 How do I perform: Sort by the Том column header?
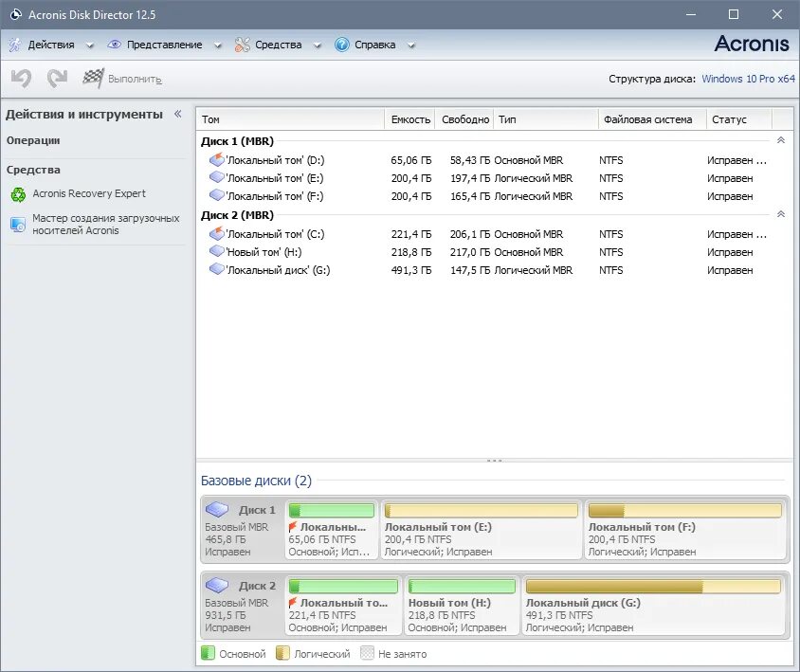tap(290, 119)
